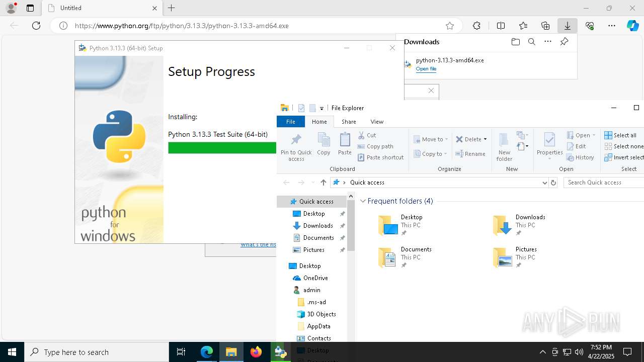Screen dimensions: 644x362
Task: Click the Copy icon in the File Explorer ribbon
Action: point(324,144)
